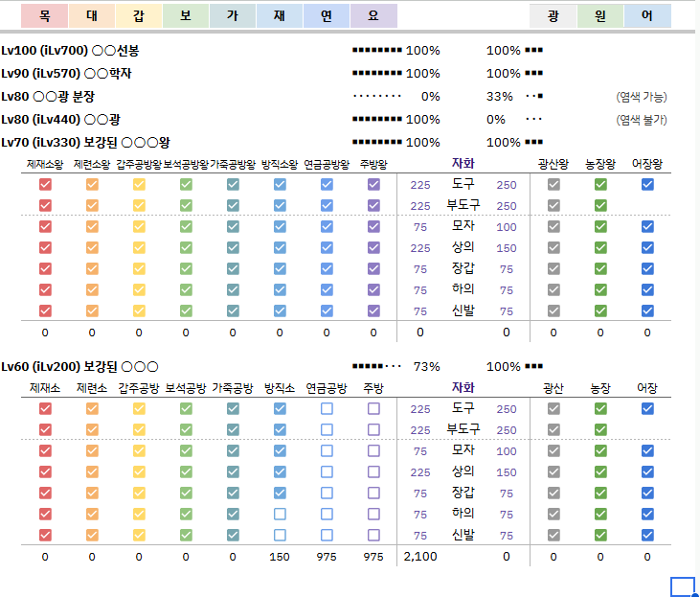Select the red 목 header cell

tap(45, 16)
